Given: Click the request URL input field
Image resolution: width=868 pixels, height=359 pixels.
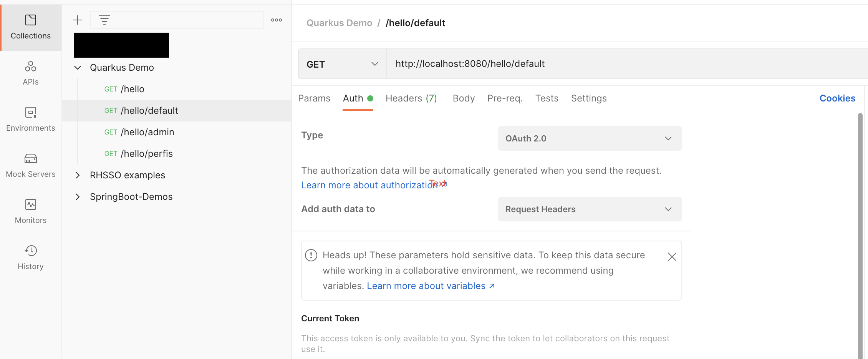Looking at the screenshot, I should click(x=627, y=64).
